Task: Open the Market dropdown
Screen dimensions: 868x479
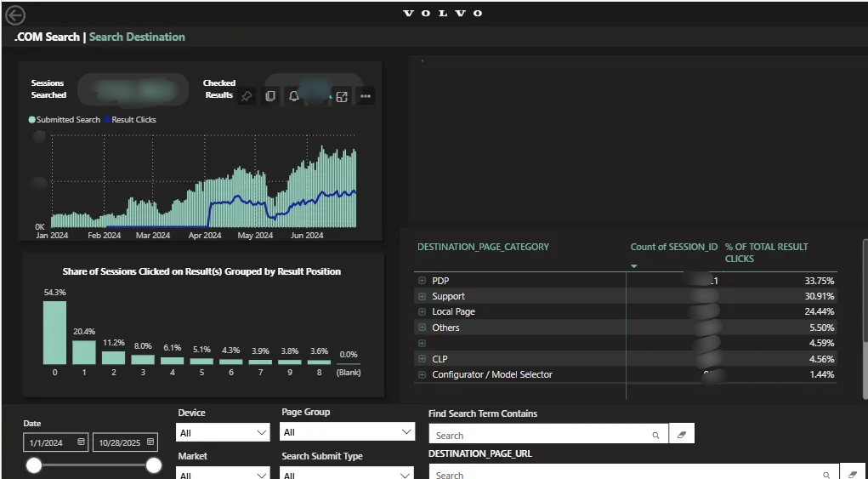Action: pyautogui.click(x=223, y=474)
